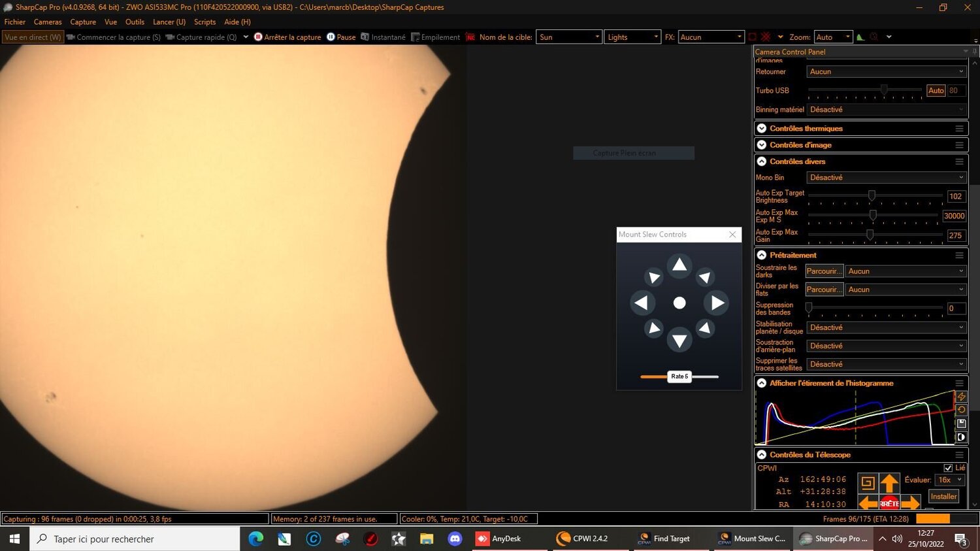Click the Rate slider in Mount Slew Controls
Viewport: 980px width, 551px height.
[x=679, y=376]
